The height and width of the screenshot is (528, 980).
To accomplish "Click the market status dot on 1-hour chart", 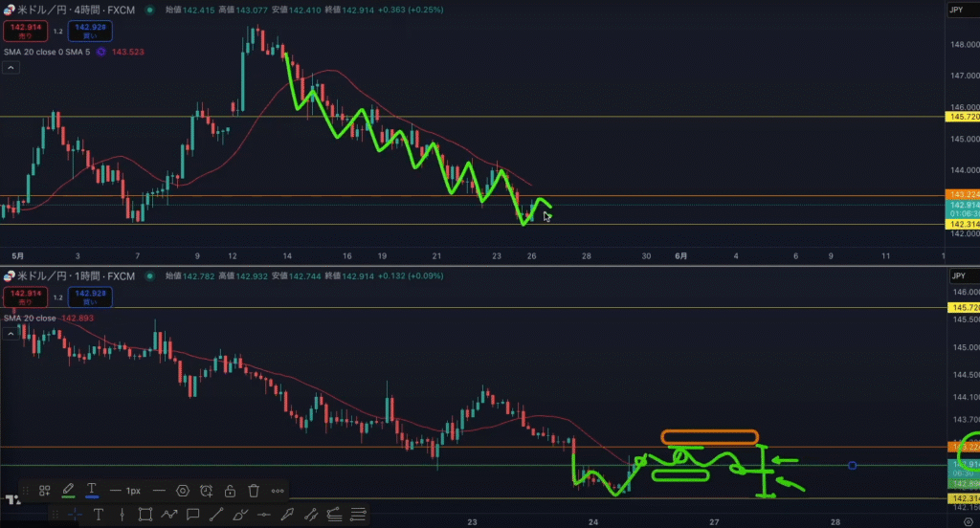I will pos(149,276).
